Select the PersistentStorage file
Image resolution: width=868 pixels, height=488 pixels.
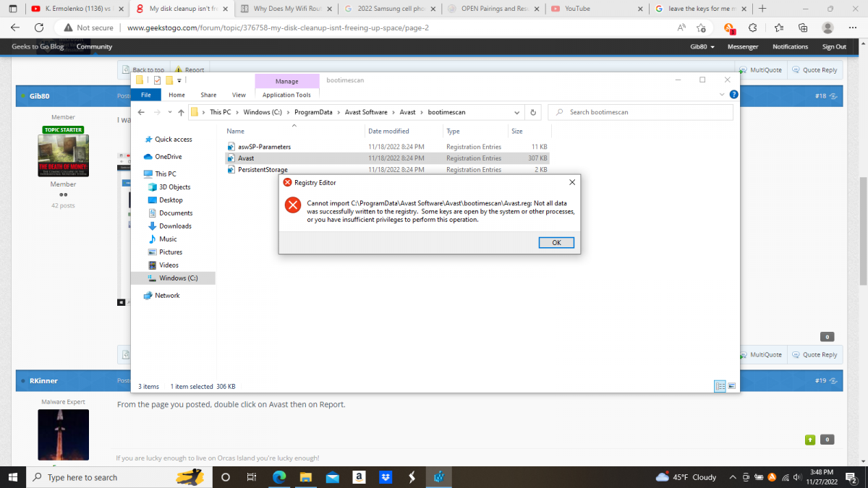pyautogui.click(x=387, y=169)
